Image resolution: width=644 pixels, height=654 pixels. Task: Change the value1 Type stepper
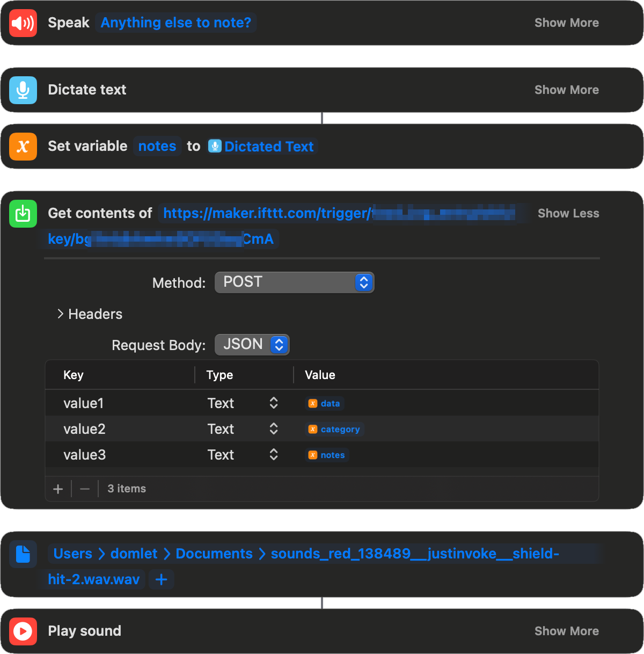point(274,403)
